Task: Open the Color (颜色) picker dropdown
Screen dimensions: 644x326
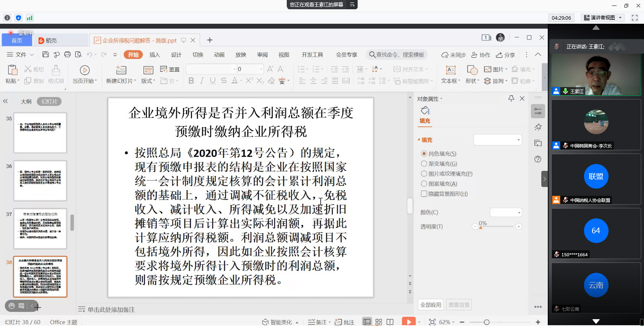Action: point(506,212)
